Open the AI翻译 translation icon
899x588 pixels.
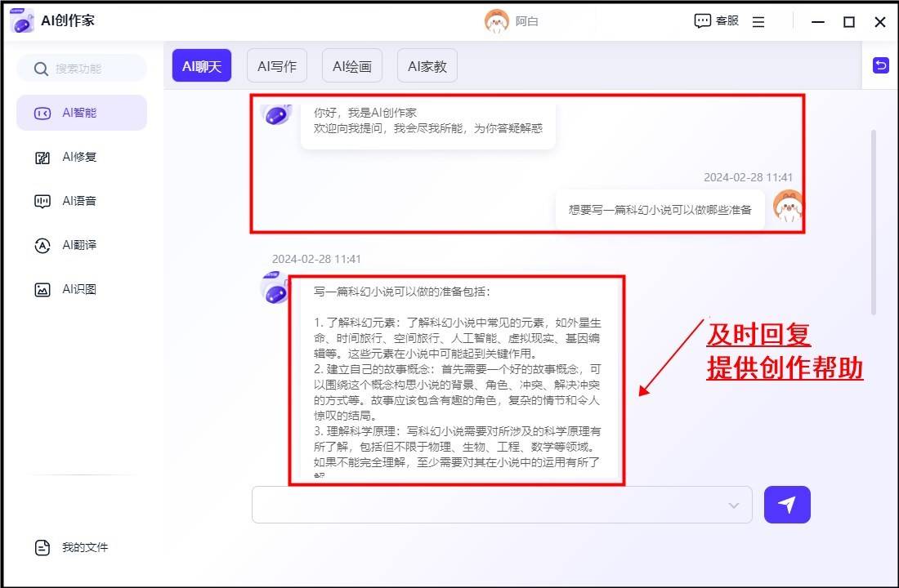42,246
